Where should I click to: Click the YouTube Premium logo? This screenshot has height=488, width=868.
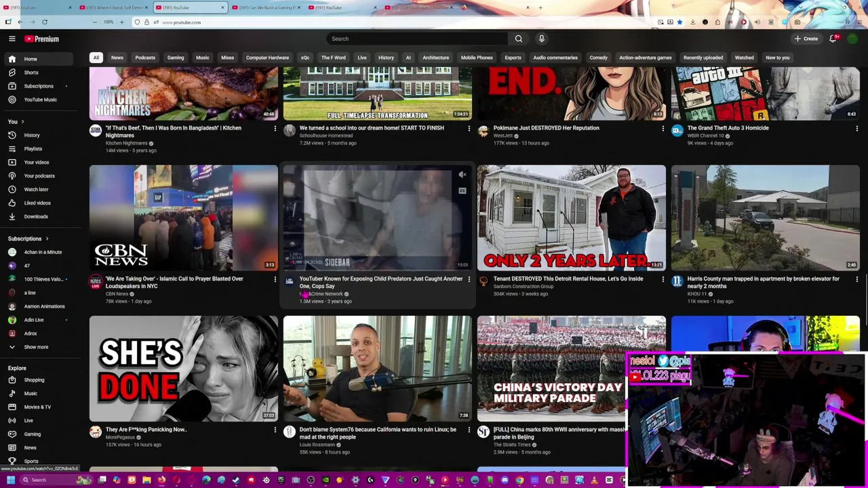(x=42, y=39)
